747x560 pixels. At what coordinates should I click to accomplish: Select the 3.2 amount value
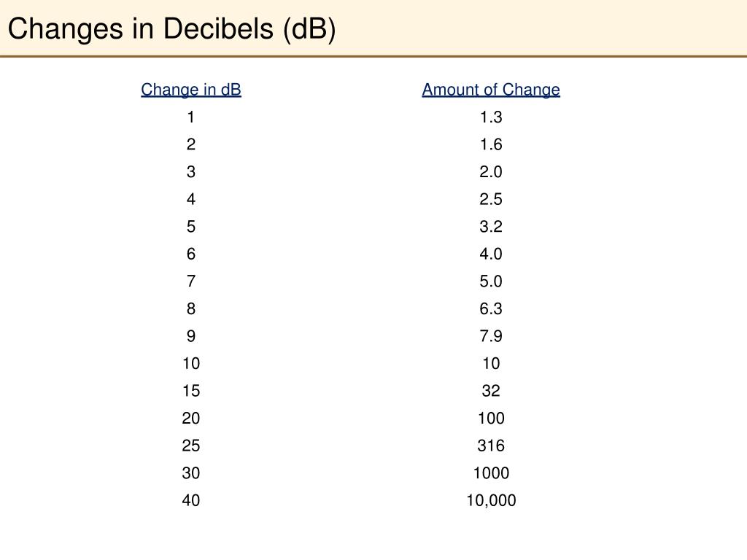pos(491,227)
